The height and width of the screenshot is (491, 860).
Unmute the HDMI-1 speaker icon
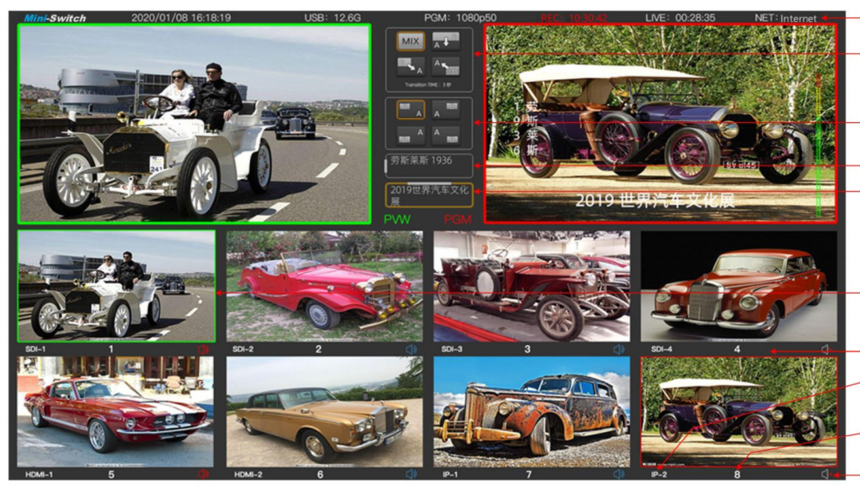[203, 474]
